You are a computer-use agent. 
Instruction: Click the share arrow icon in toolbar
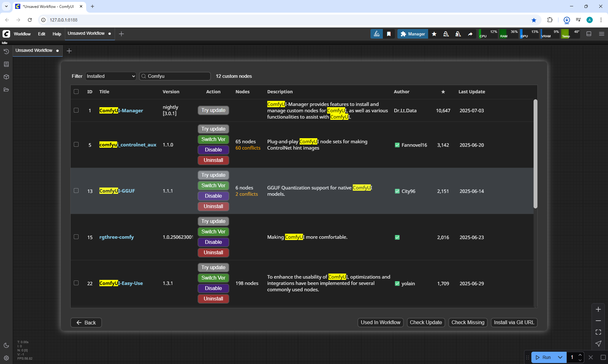click(x=470, y=34)
